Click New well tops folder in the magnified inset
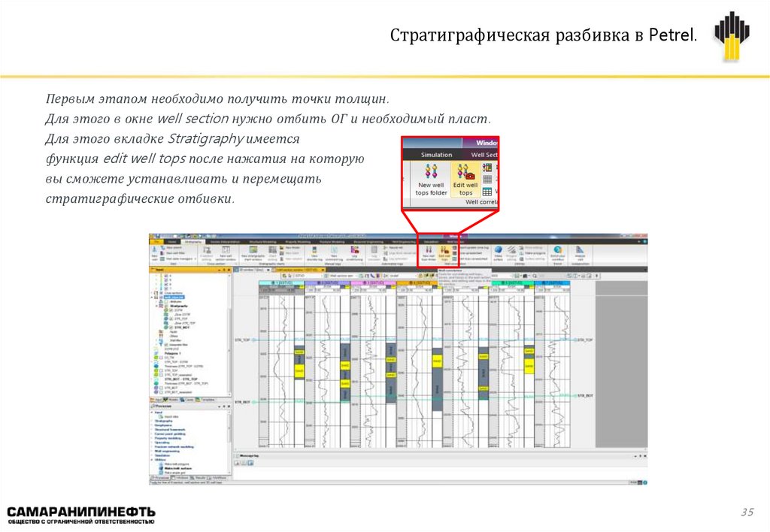 [431, 180]
